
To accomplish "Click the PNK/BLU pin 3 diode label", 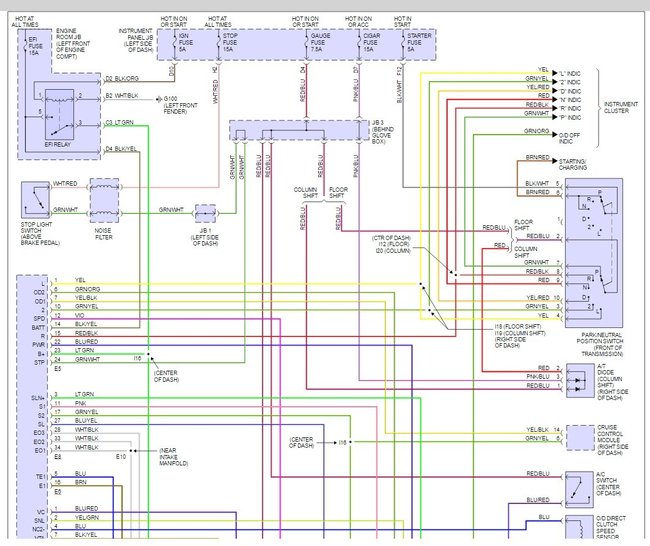I will tap(543, 376).
